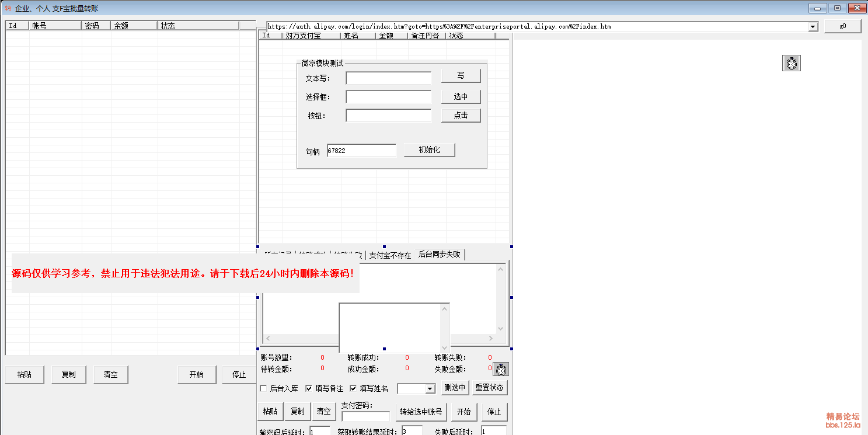868x435 pixels.
Task: Click the 获取转账结果延时 value field
Action: click(x=412, y=431)
